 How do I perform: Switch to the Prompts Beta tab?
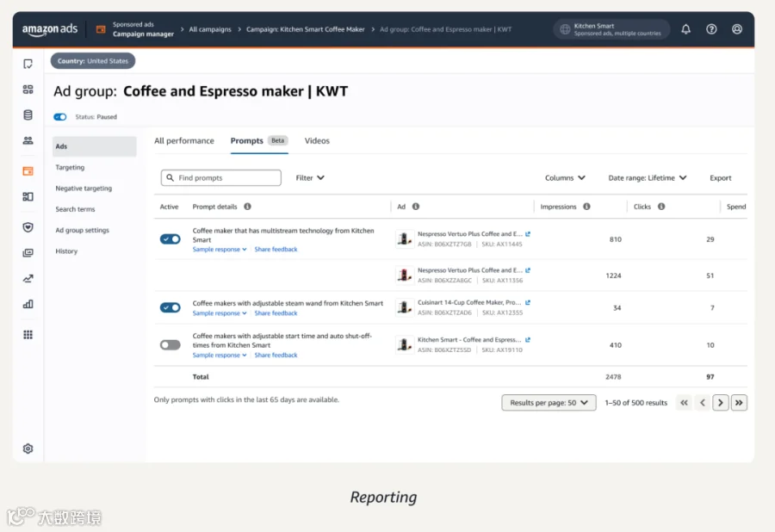[x=259, y=141]
